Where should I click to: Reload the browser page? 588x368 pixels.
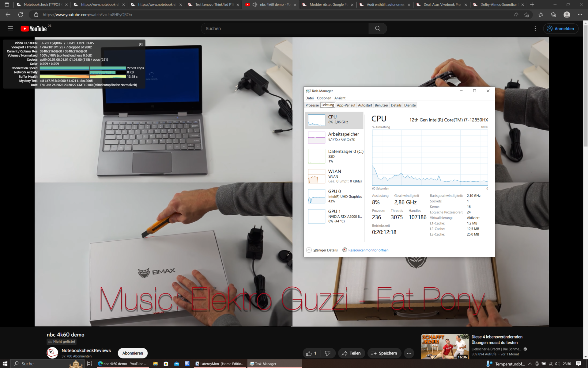pos(21,14)
